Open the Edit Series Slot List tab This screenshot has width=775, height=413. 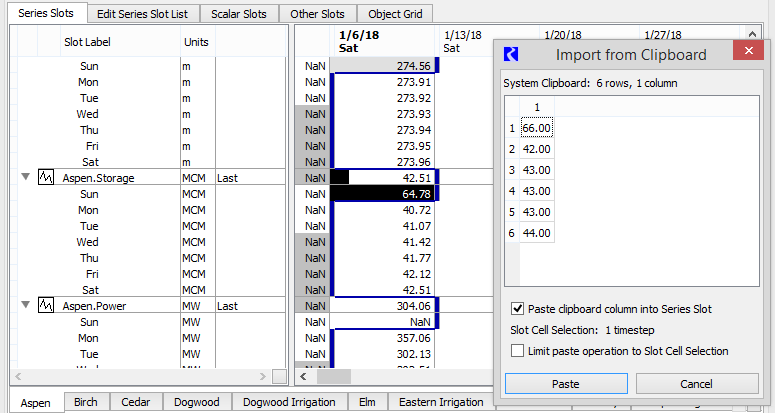point(141,14)
